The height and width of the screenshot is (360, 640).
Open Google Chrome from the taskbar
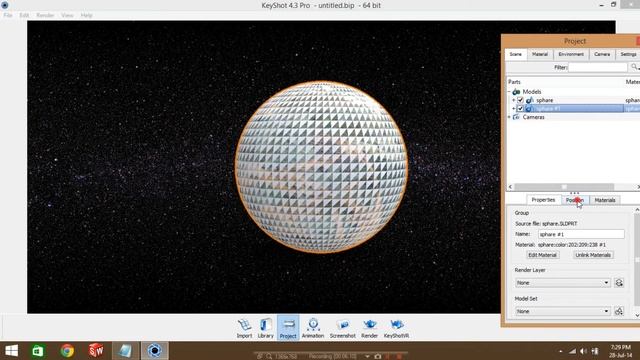point(67,351)
